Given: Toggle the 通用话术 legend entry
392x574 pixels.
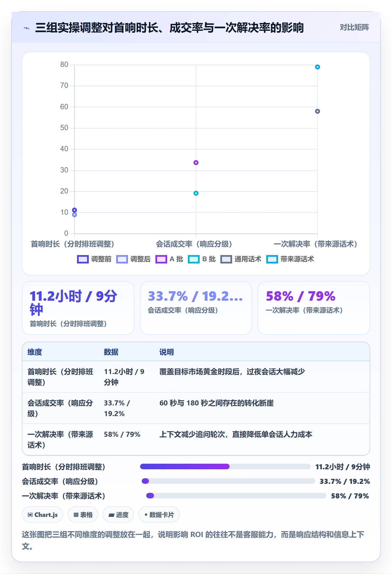Looking at the screenshot, I should (241, 259).
